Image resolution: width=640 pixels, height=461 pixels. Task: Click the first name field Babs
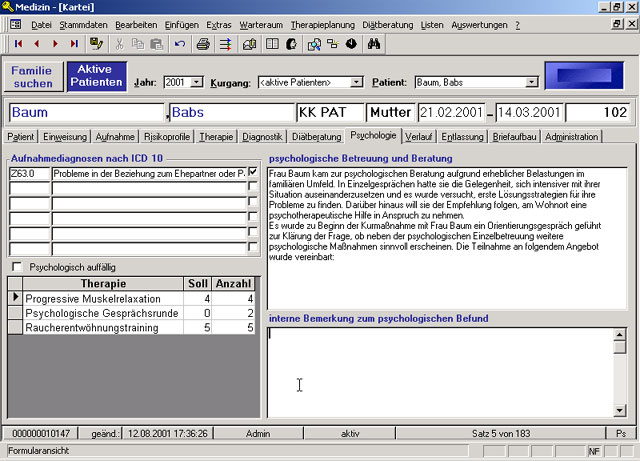click(232, 112)
